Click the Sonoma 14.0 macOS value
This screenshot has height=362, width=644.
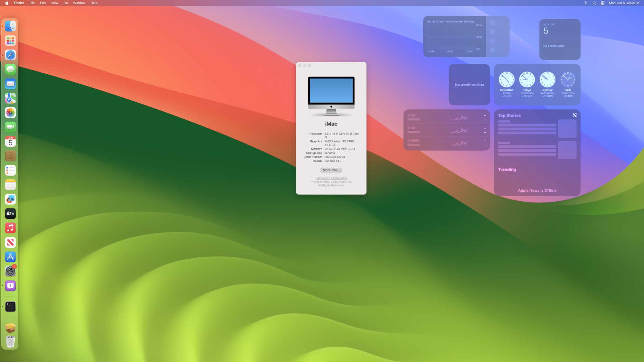[333, 161]
